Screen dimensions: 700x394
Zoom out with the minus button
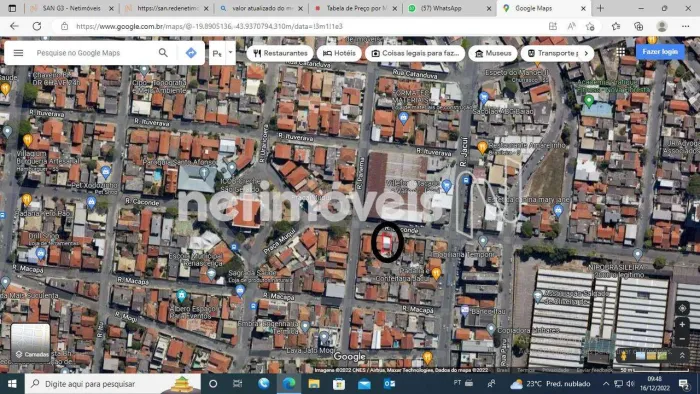[682, 339]
